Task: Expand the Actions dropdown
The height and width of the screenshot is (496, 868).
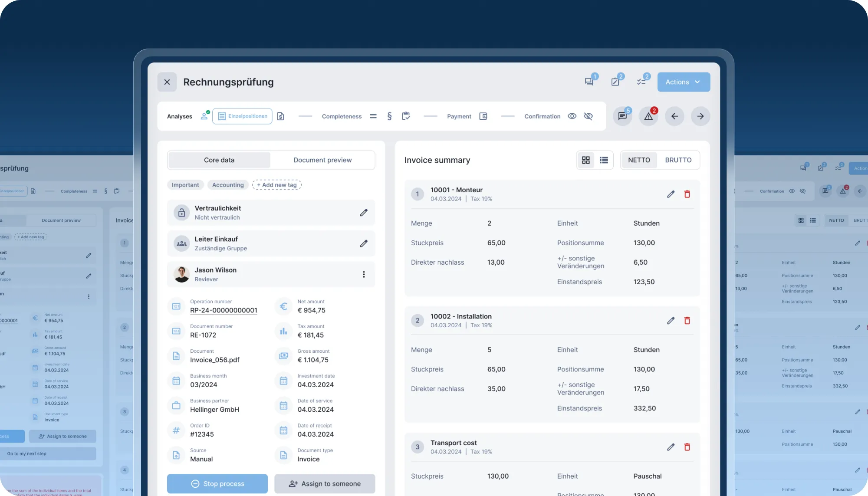Action: (x=684, y=82)
